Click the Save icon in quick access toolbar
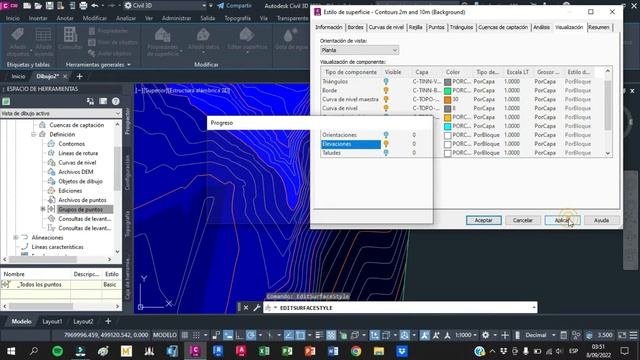 click(x=49, y=6)
